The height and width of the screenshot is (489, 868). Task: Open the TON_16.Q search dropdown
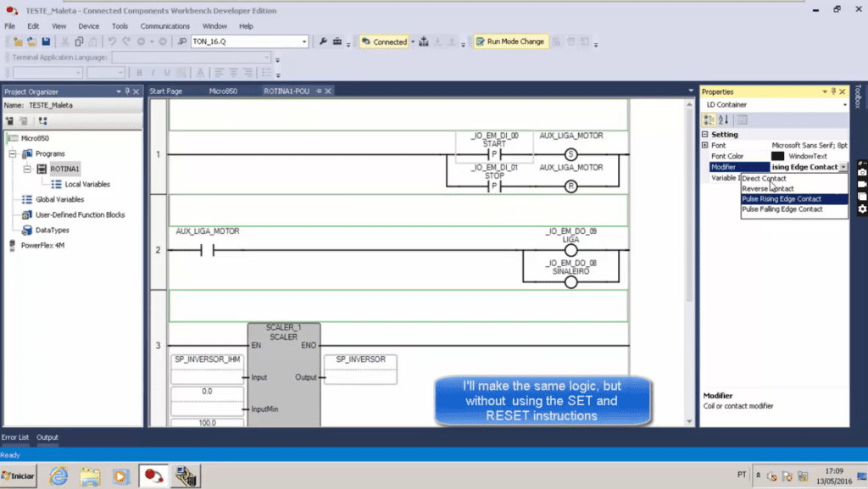tap(304, 42)
